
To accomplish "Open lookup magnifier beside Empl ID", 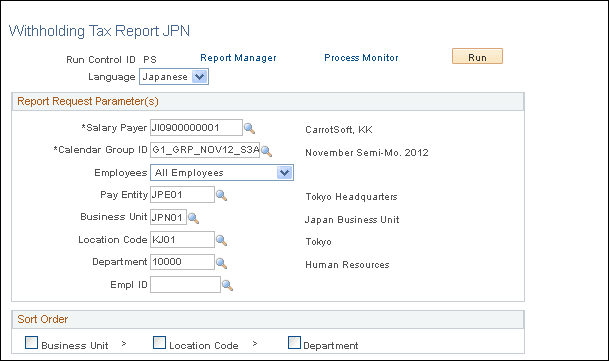I will (x=227, y=286).
